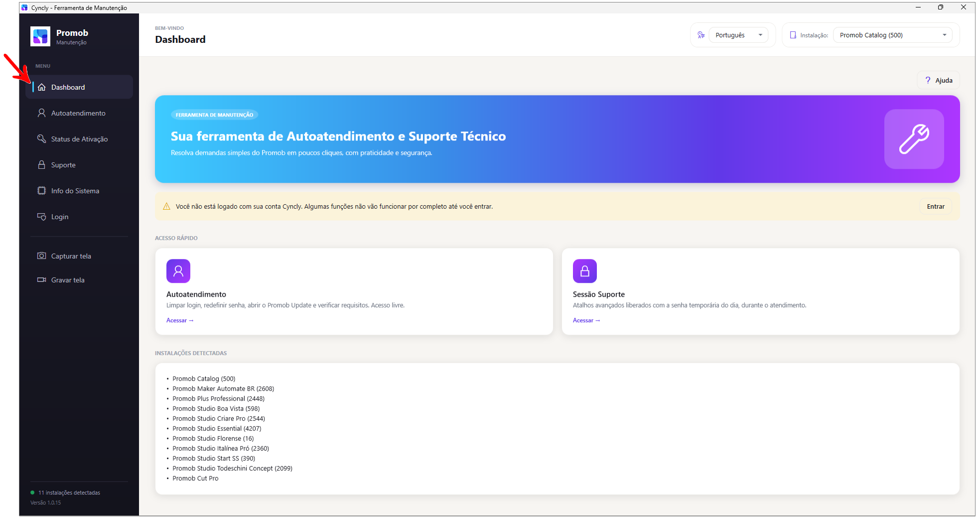Image resolution: width=980 pixels, height=521 pixels.
Task: Click Promob Studio Essential (4207) entry
Action: click(x=217, y=428)
